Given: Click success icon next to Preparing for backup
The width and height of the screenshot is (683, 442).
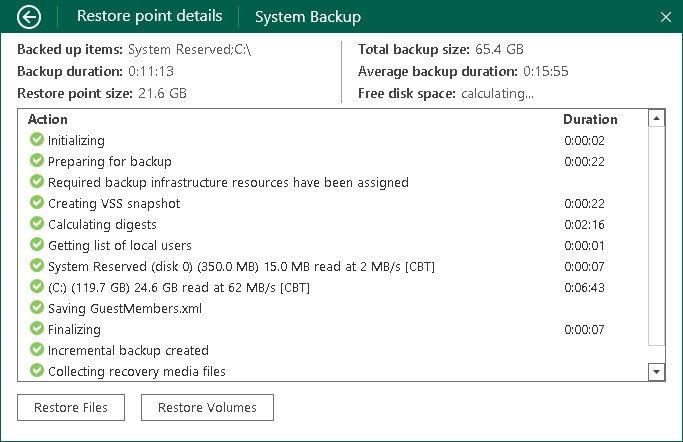Looking at the screenshot, I should pyautogui.click(x=37, y=161).
